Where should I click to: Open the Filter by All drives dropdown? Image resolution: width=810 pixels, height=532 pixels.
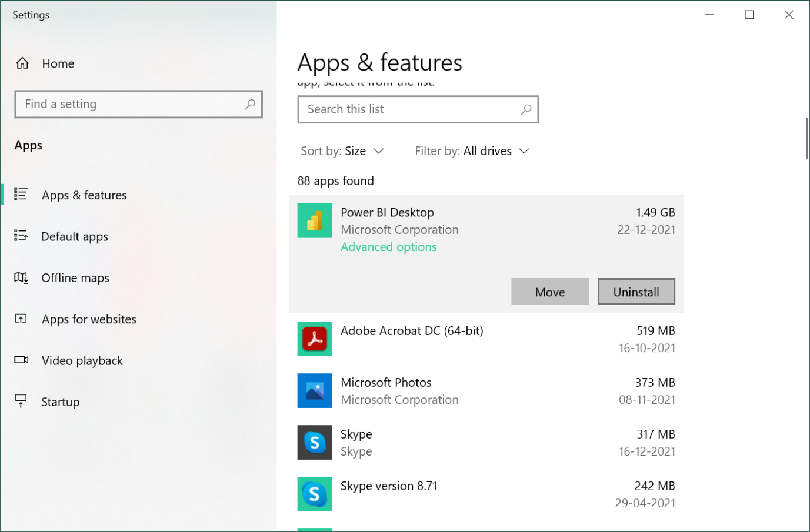coord(472,151)
